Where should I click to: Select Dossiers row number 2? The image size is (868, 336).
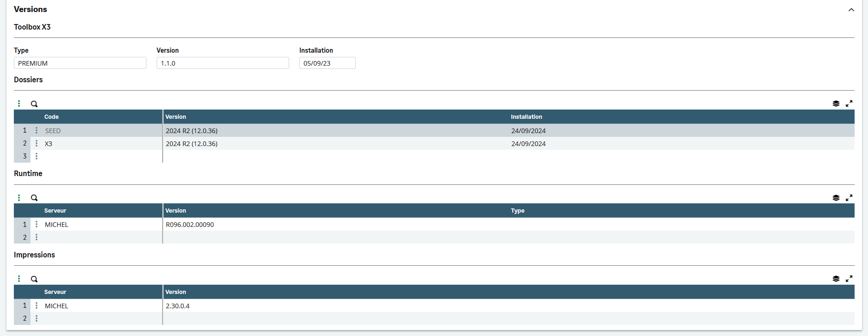24,143
